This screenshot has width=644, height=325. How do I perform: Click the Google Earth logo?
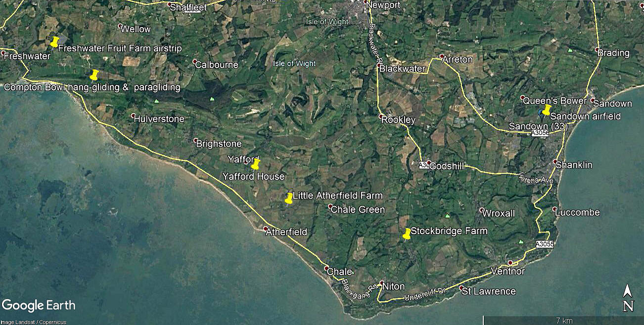pos(39,305)
